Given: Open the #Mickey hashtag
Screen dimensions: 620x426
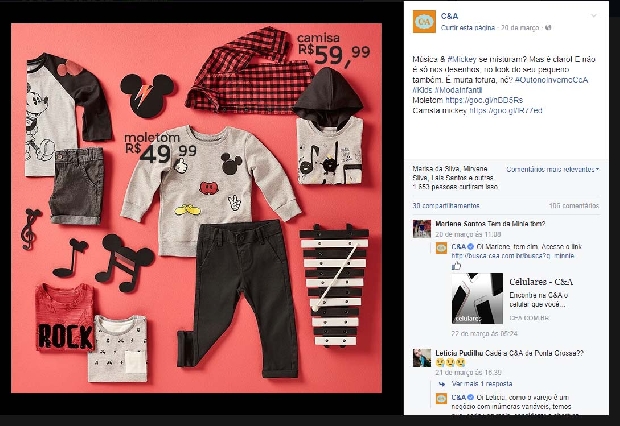Looking at the screenshot, I should [x=461, y=59].
